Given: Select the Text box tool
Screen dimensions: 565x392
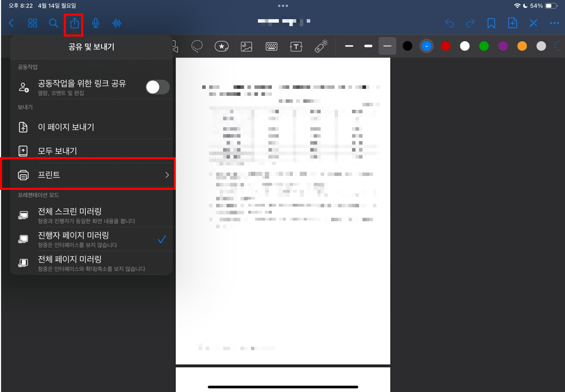Looking at the screenshot, I should pos(296,46).
